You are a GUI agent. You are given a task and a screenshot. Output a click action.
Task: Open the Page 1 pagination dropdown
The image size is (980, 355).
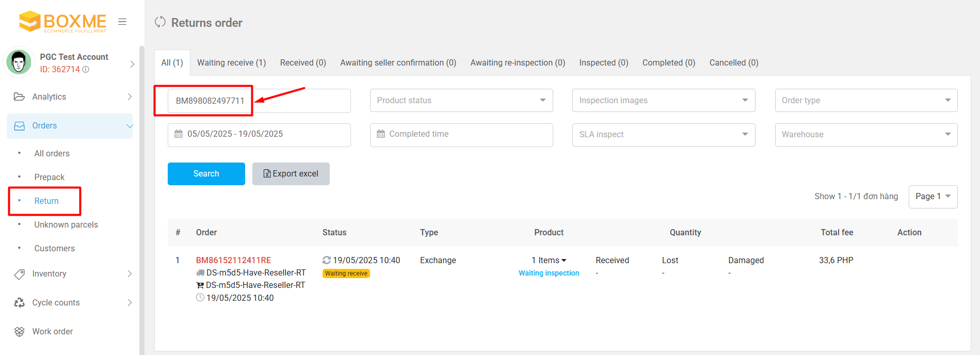[933, 197]
